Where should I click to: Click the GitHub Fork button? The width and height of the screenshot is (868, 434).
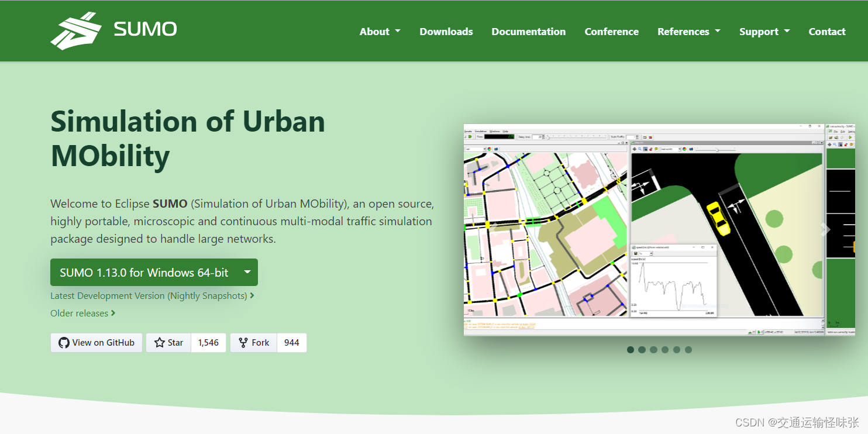pyautogui.click(x=254, y=343)
